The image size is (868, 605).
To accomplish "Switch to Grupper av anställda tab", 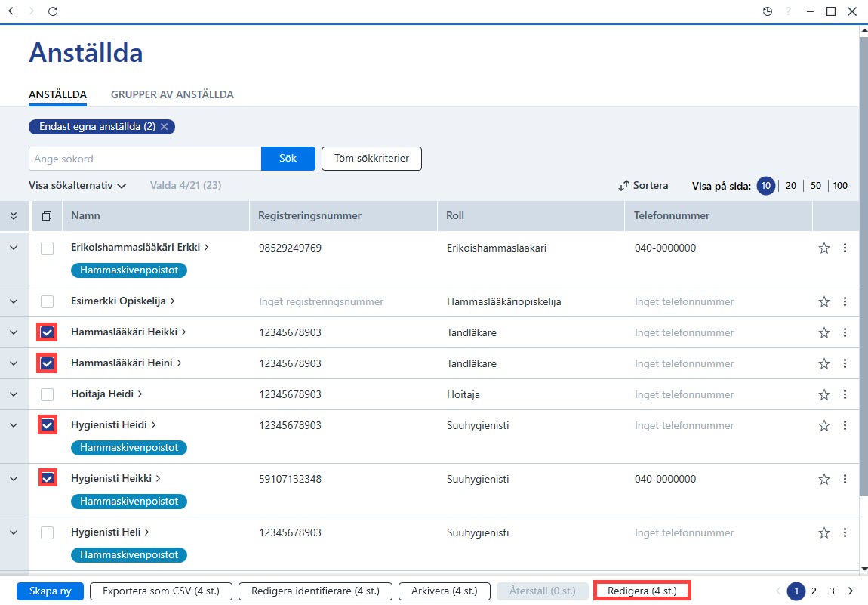I will 172,94.
